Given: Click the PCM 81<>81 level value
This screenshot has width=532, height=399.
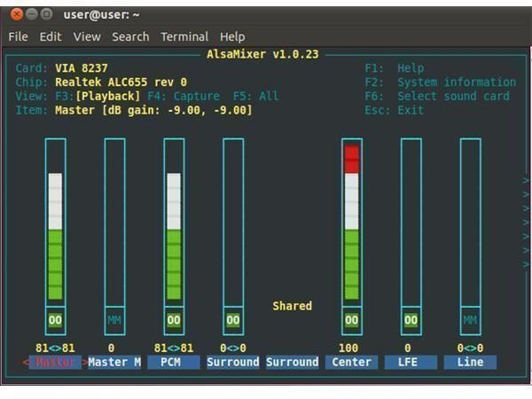Looking at the screenshot, I should pyautogui.click(x=174, y=348).
